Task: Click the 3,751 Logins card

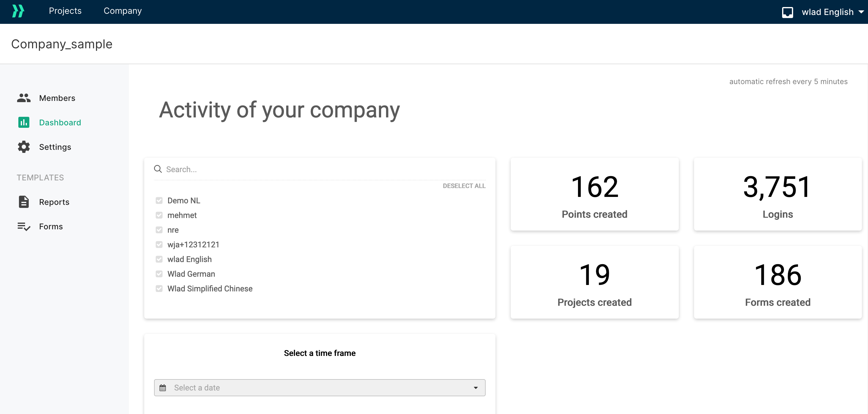Action: click(778, 194)
